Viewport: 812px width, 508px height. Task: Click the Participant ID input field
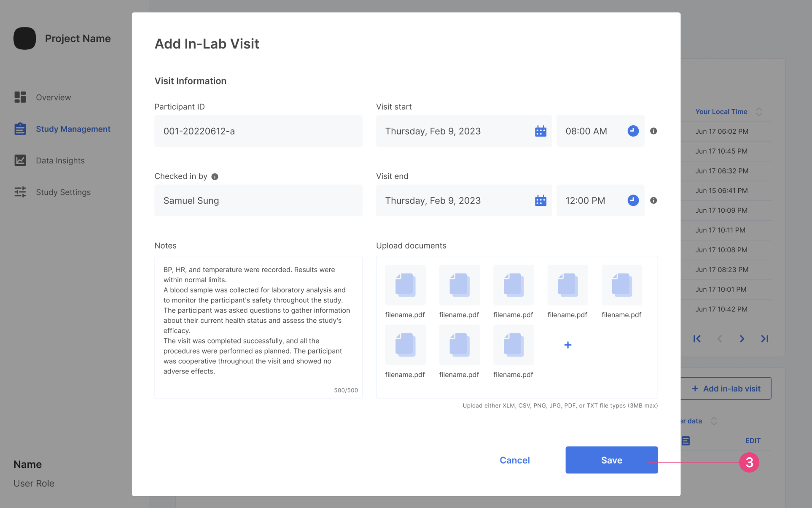(x=258, y=131)
